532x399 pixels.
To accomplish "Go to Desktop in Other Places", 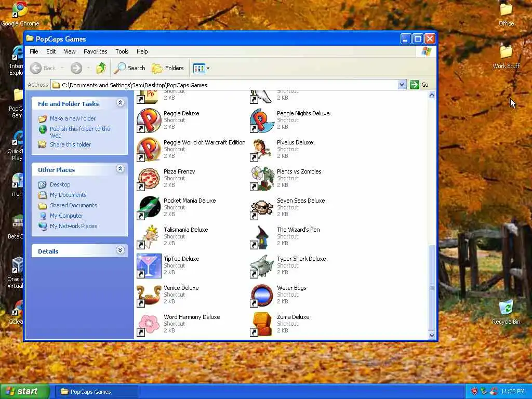I will click(x=60, y=184).
